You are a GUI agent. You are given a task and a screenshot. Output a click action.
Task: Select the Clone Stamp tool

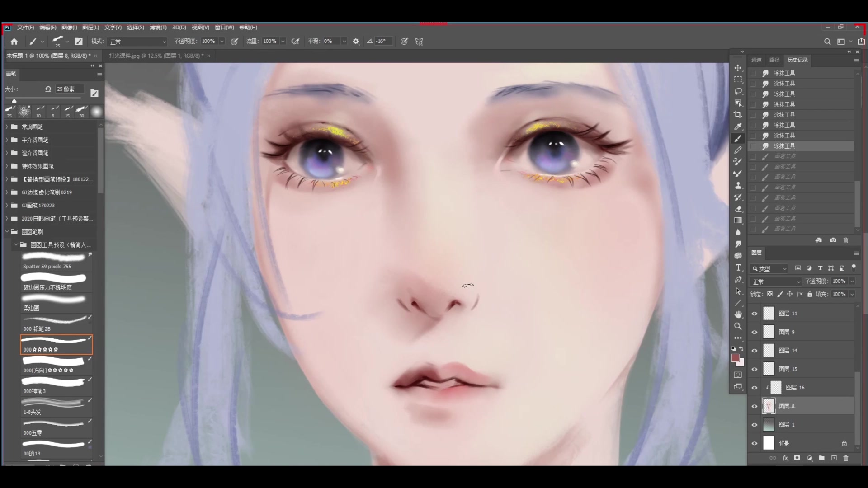(x=738, y=185)
